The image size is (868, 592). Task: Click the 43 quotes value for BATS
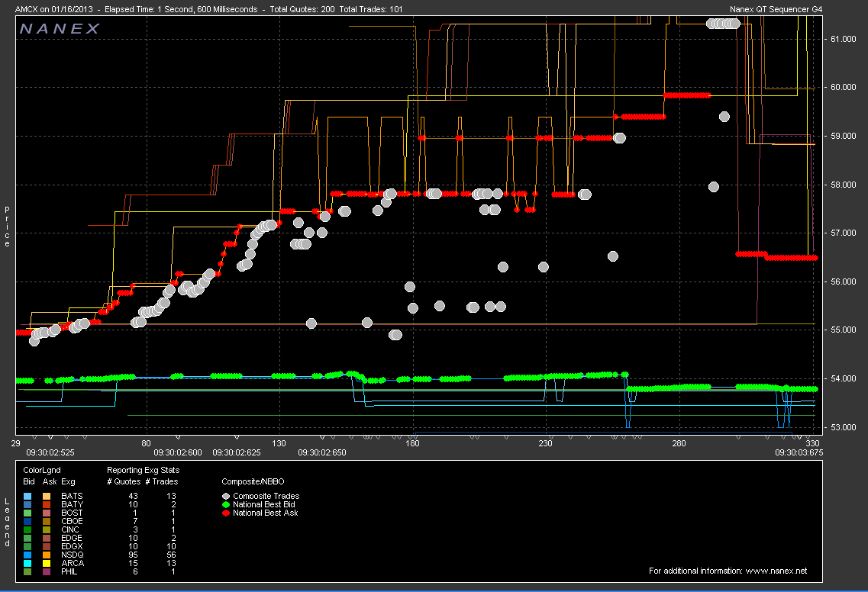[133, 497]
